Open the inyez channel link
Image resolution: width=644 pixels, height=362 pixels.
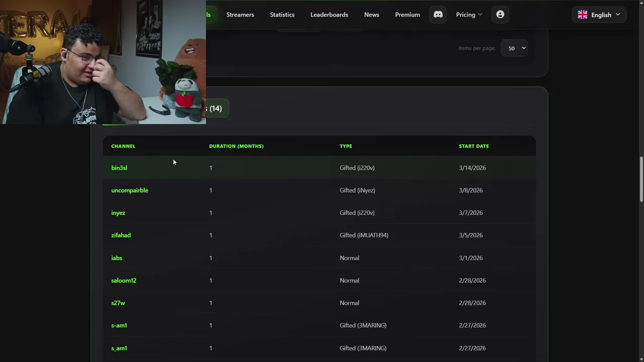[118, 213]
